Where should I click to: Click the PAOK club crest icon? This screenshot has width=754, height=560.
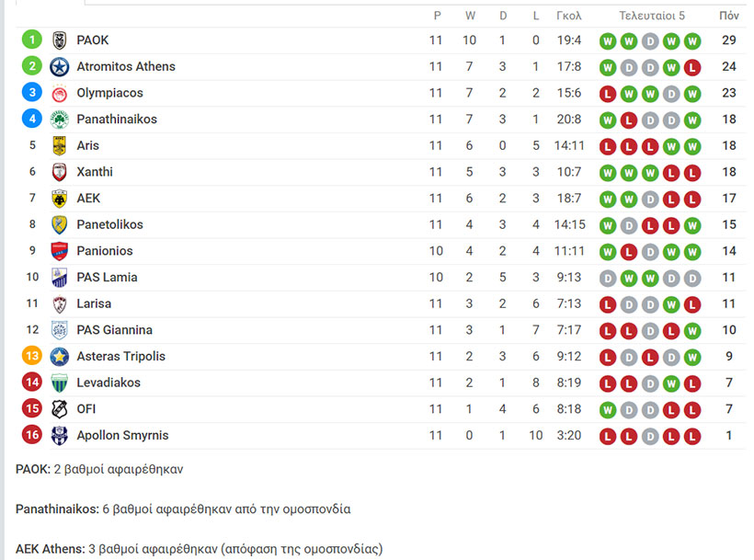click(59, 40)
